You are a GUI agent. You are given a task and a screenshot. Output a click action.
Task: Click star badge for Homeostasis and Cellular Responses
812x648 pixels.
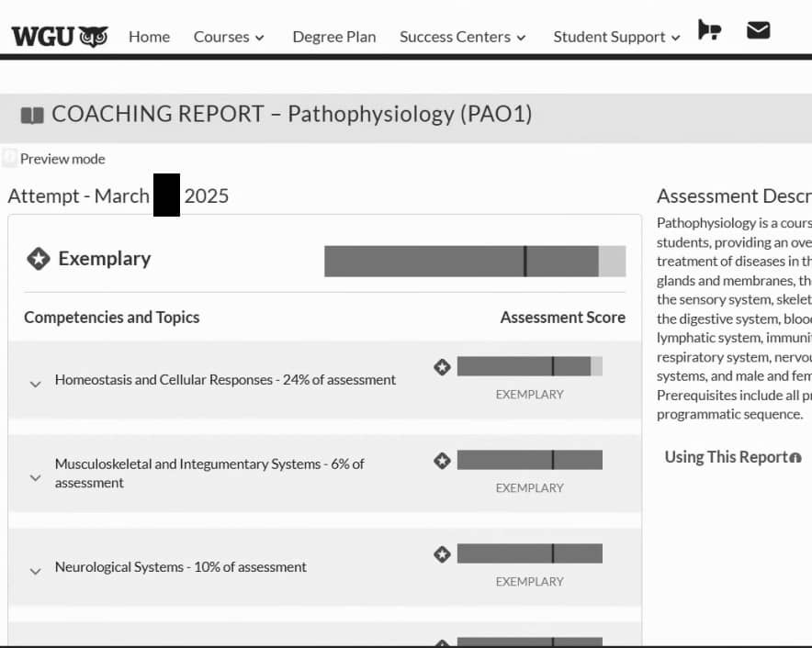point(442,367)
